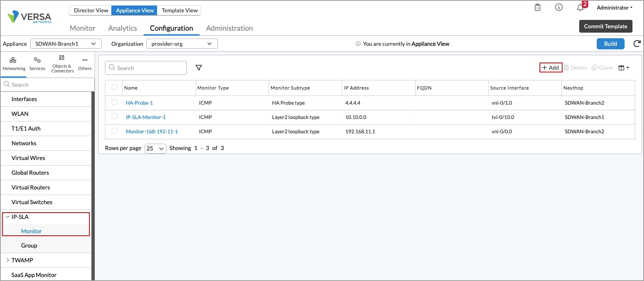
Task: Click the sidebar vertical scrollbar
Action: [x=93, y=186]
